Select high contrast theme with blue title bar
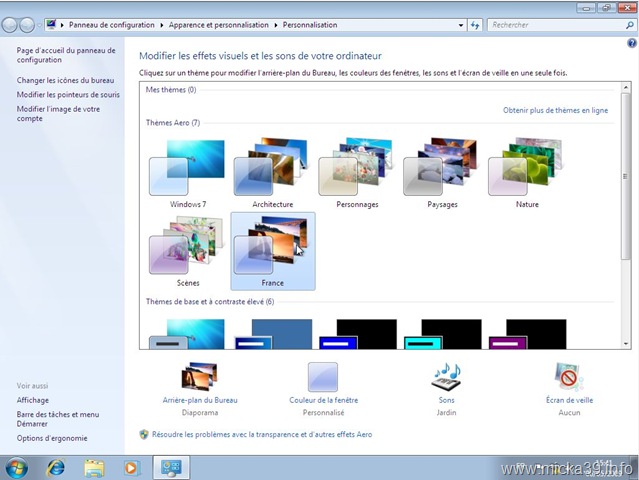 pos(358,334)
